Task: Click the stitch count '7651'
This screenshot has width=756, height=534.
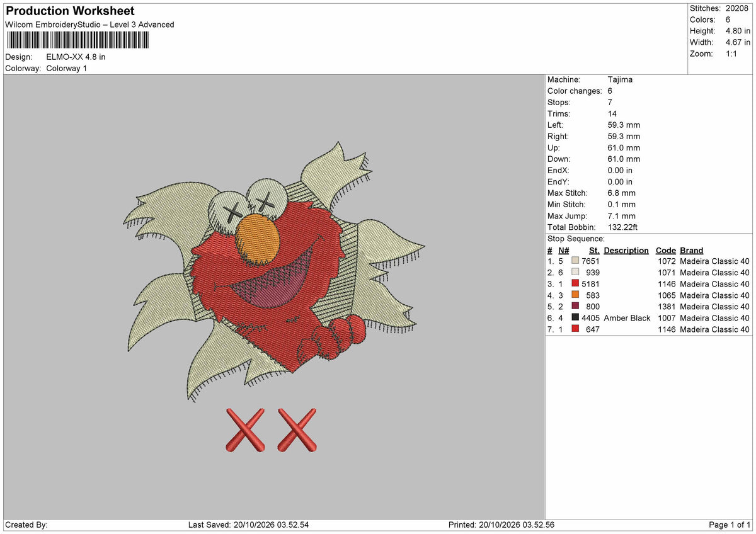Action: 590,261
